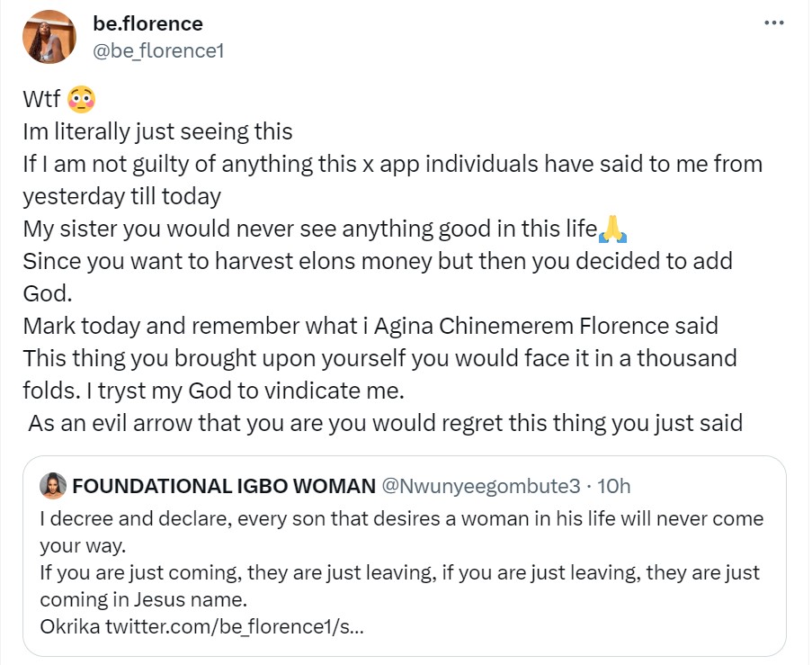This screenshot has height=665, width=812.
Task: Click the 'I decree and declare' quoted text
Action: click(x=400, y=519)
